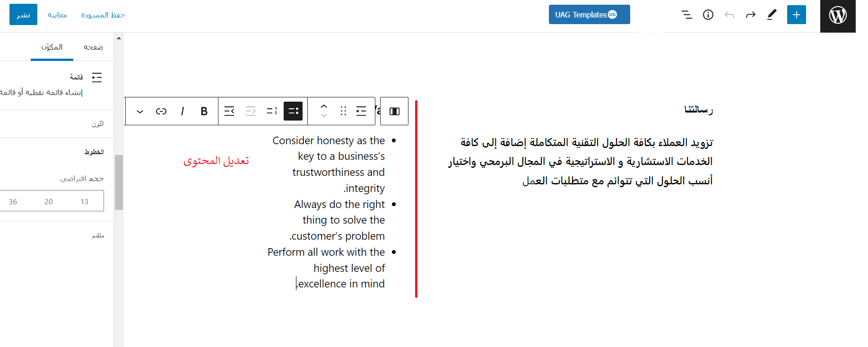868x347 pixels.
Task: Toggle italic formatting
Action: coord(182,111)
